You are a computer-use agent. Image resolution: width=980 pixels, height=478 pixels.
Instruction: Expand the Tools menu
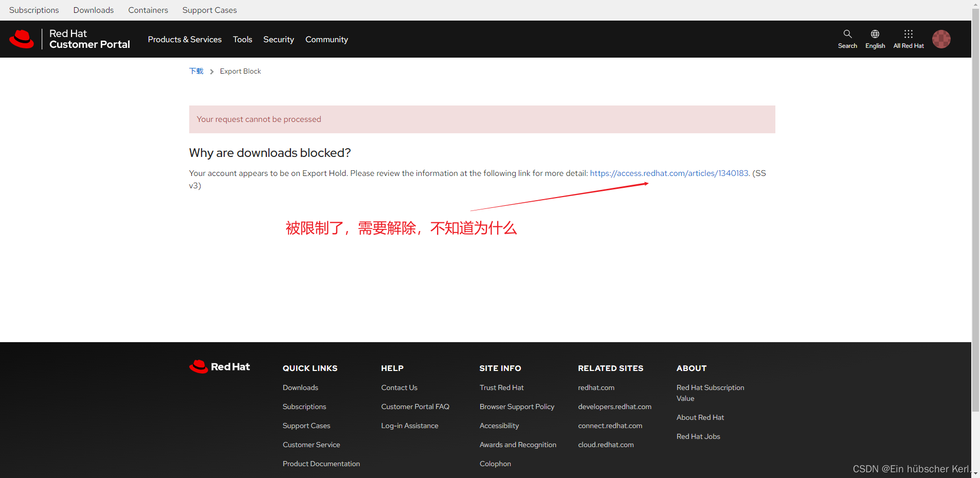(242, 40)
